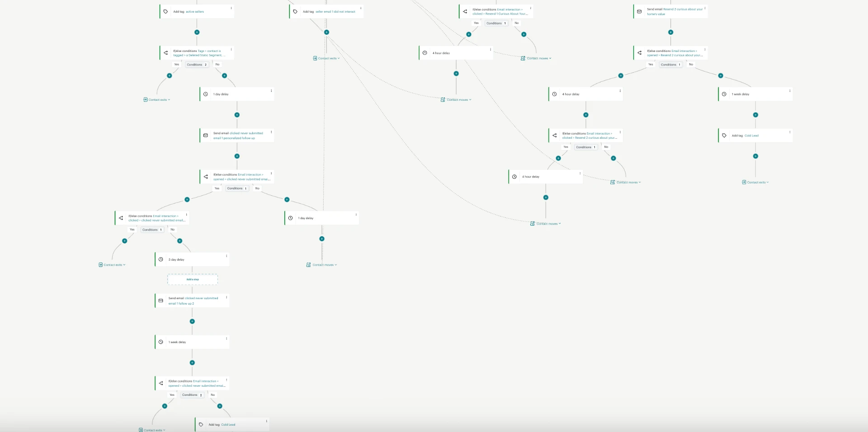Screen dimensions: 868x432
Task: Expand 'Contact exits' on Yes branch of 'clicked > clicked never submitted' condition
Action: click(x=112, y=265)
